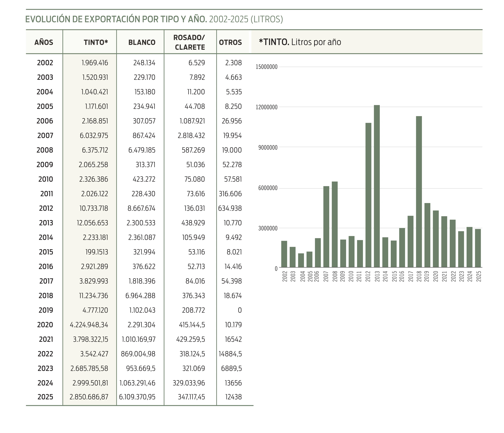
Task: Select the 12.056.653 tinto value for 2013
Action: pos(92,223)
